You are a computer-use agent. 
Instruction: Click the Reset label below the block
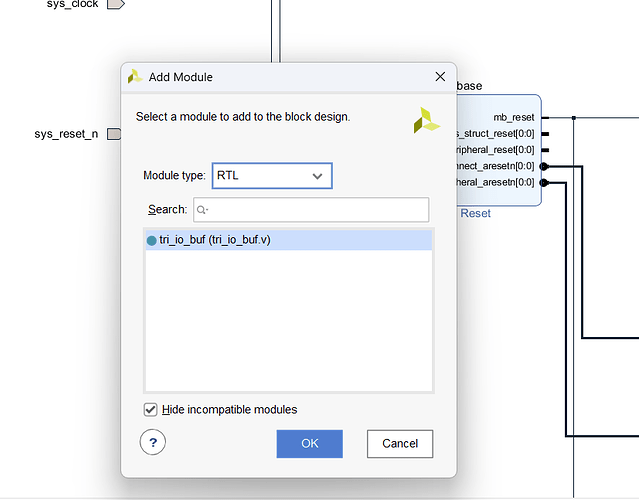click(x=476, y=213)
